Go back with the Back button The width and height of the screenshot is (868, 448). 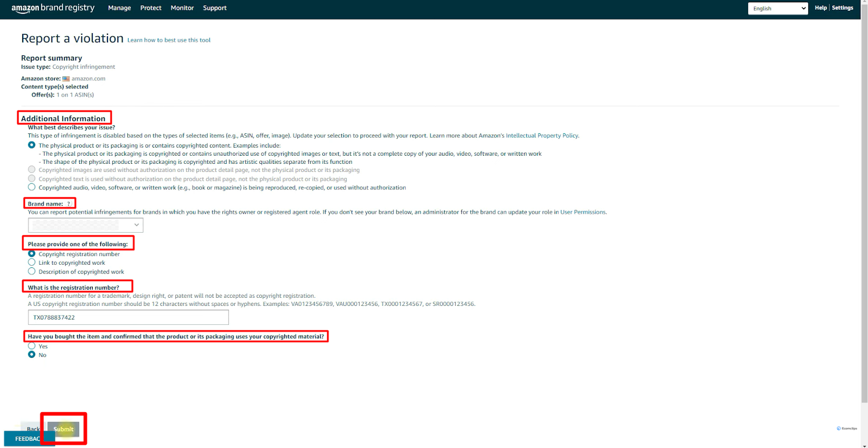34,429
